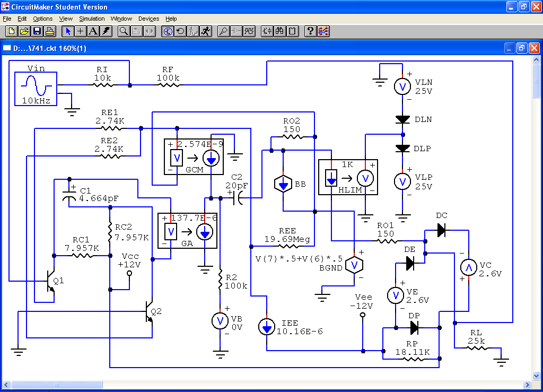Select the VB 0V voltage source

(x=220, y=321)
